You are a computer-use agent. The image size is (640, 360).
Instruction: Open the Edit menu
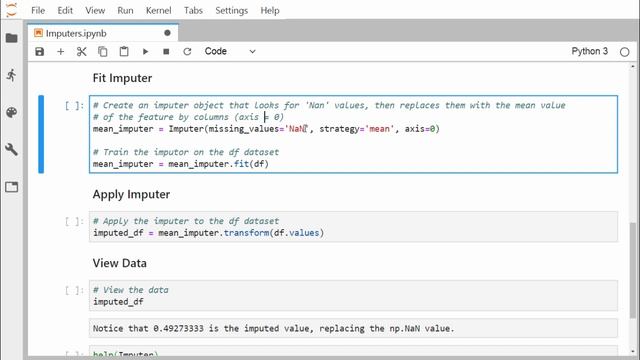click(x=65, y=10)
